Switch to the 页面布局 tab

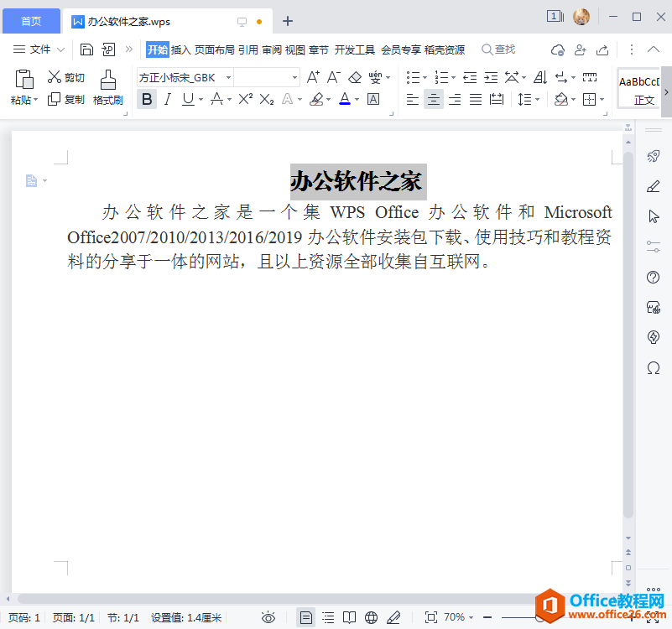(214, 50)
